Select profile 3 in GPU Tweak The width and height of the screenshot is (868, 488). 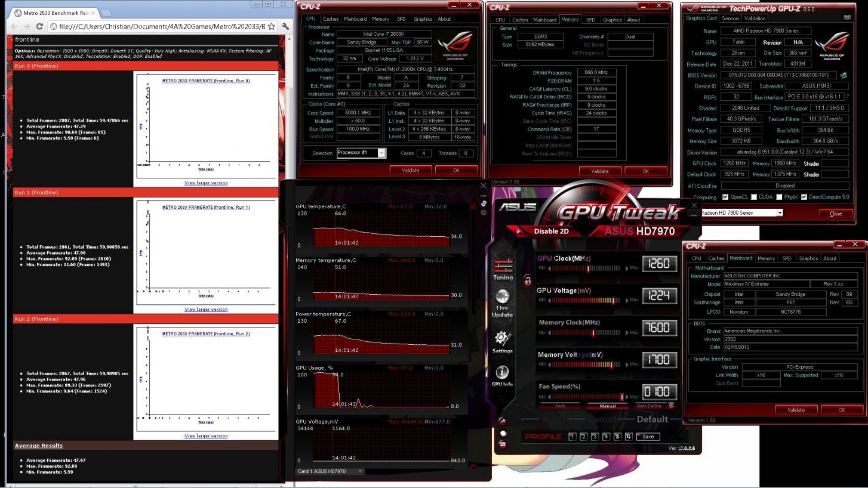(x=595, y=437)
